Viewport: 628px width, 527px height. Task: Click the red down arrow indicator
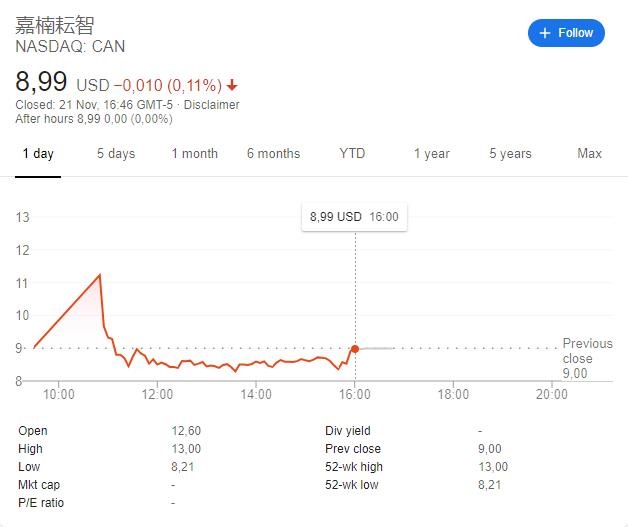pos(233,84)
